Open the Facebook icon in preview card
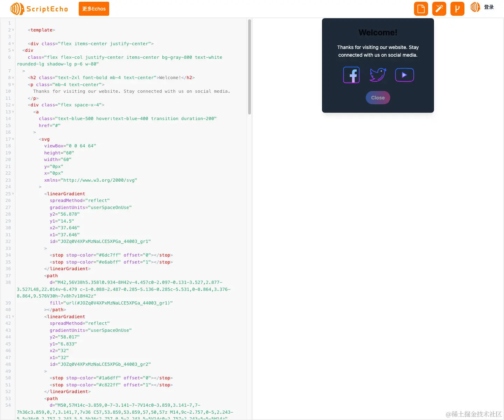Image resolution: width=504 pixels, height=420 pixels. [x=351, y=75]
